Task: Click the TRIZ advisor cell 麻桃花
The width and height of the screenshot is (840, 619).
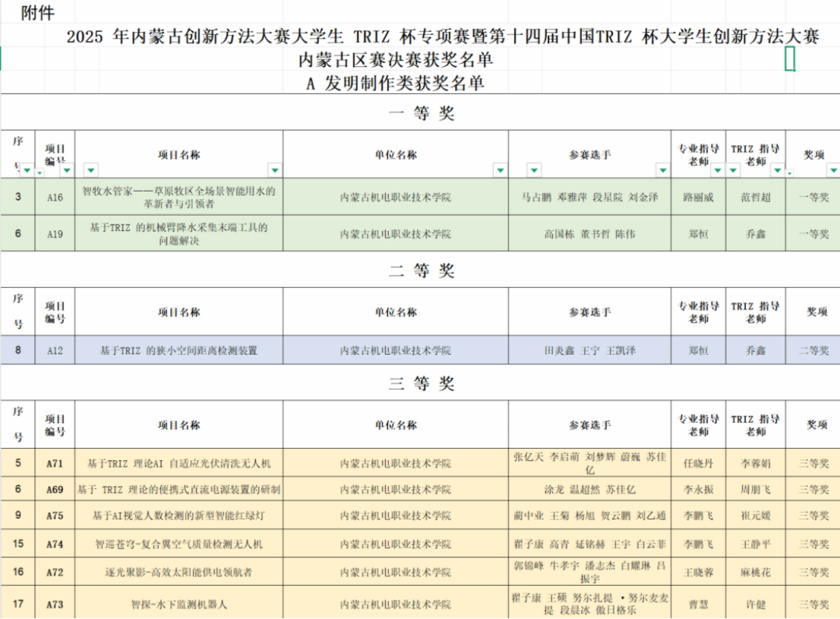Action: [755, 573]
